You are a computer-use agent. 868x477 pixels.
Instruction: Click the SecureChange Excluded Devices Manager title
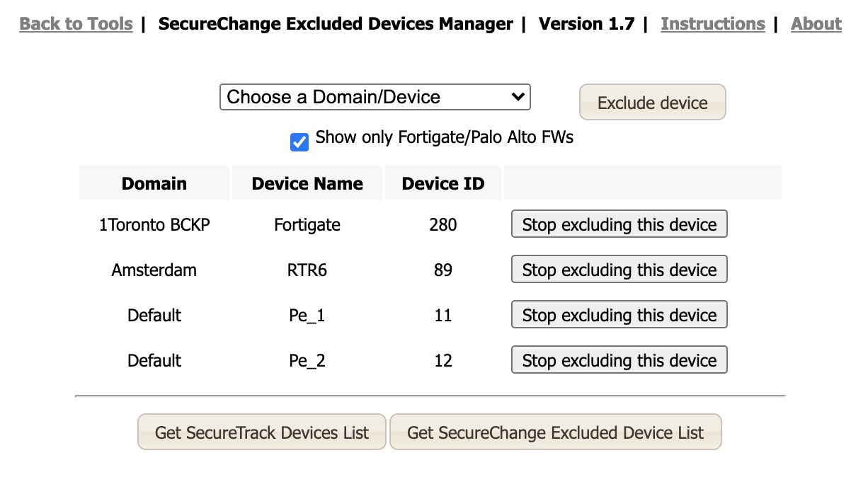coord(336,23)
